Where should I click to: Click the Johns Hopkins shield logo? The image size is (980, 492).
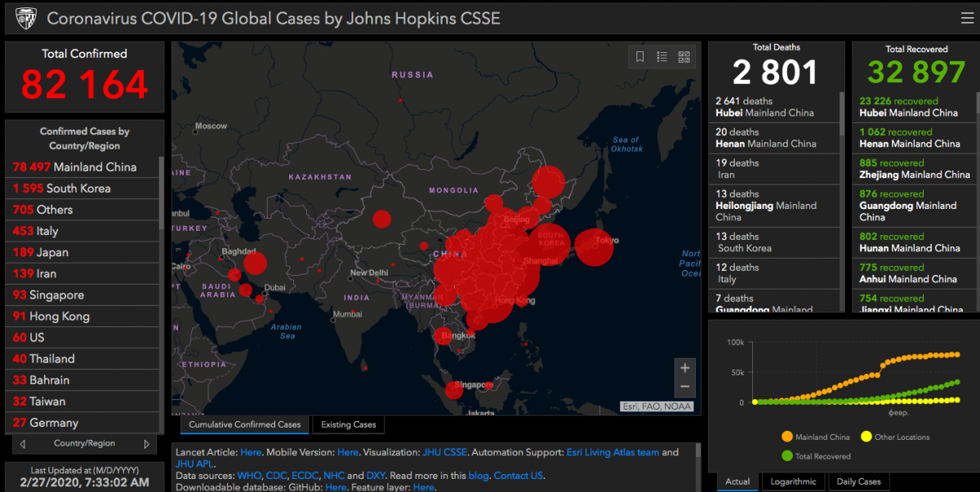click(26, 18)
